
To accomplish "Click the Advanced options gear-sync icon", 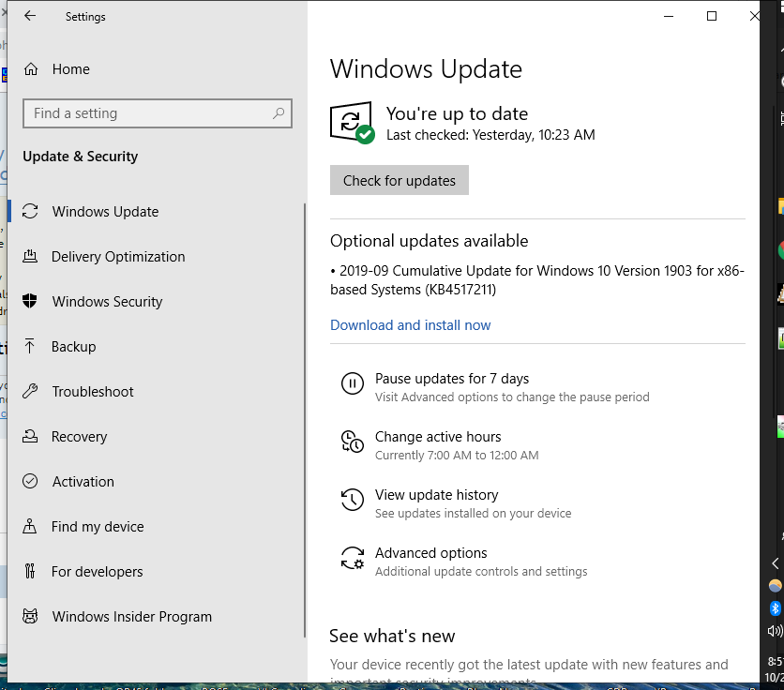I will coord(353,558).
